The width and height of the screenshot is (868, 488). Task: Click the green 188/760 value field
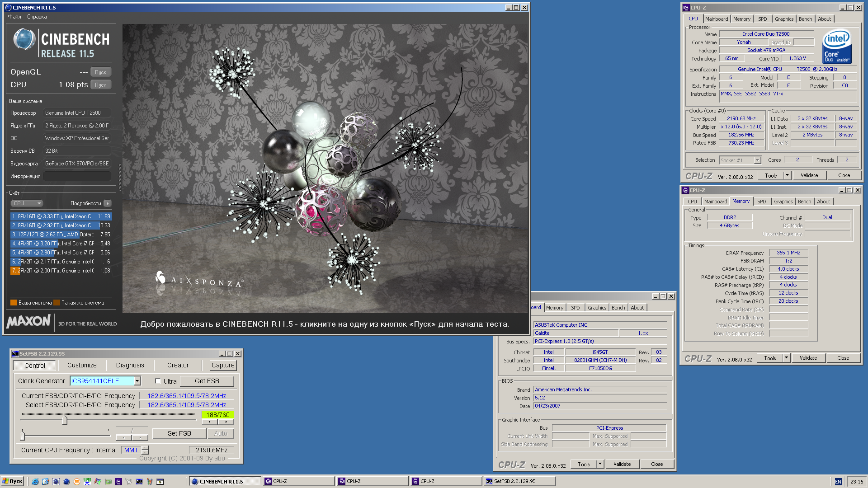[218, 415]
